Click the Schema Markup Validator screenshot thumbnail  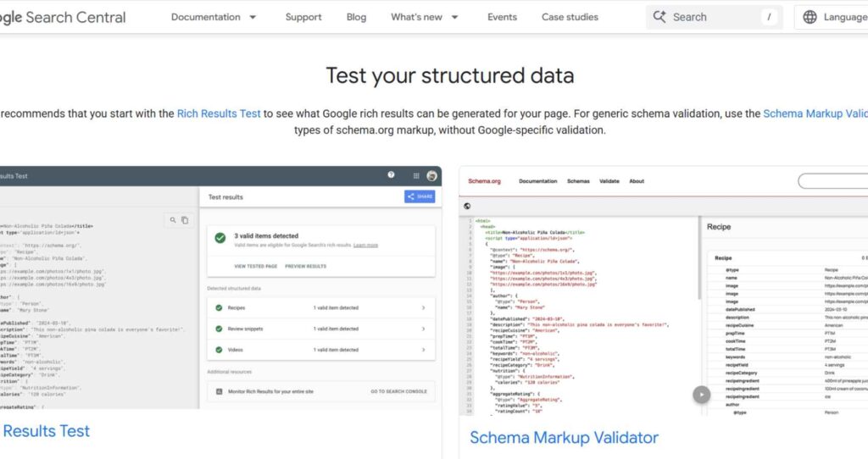tap(663, 290)
